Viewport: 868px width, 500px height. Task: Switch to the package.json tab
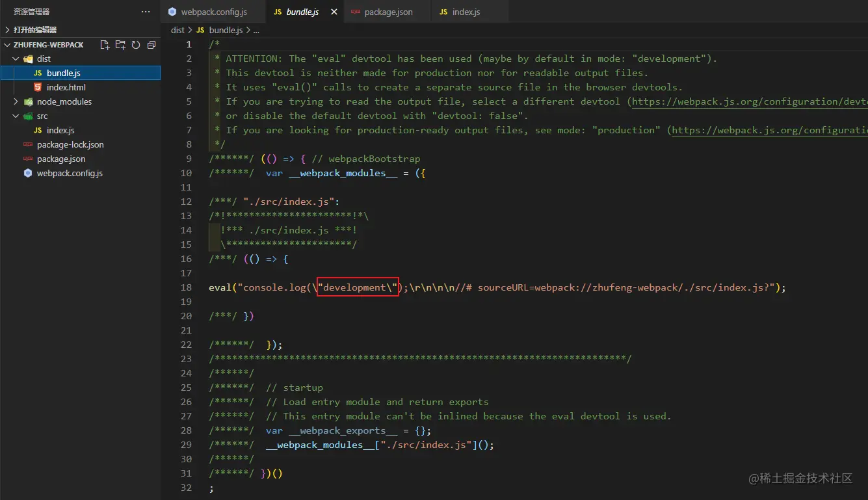[x=388, y=12]
